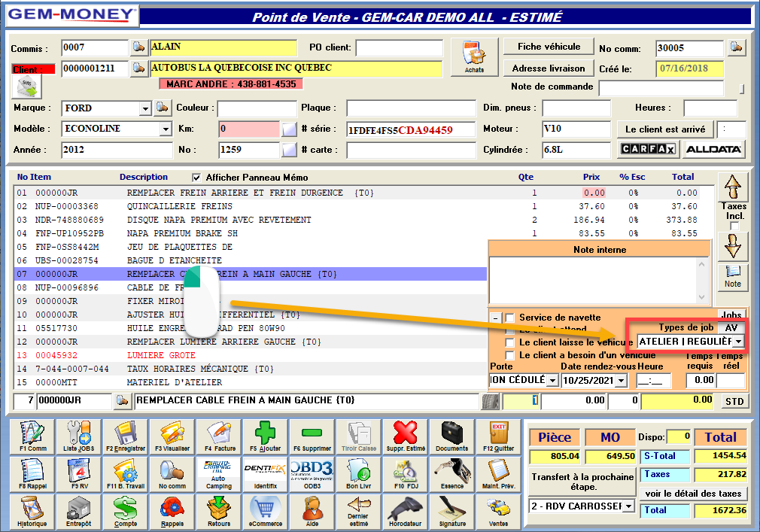760x532 pixels.
Task: Click the PO client field
Action: 400,47
